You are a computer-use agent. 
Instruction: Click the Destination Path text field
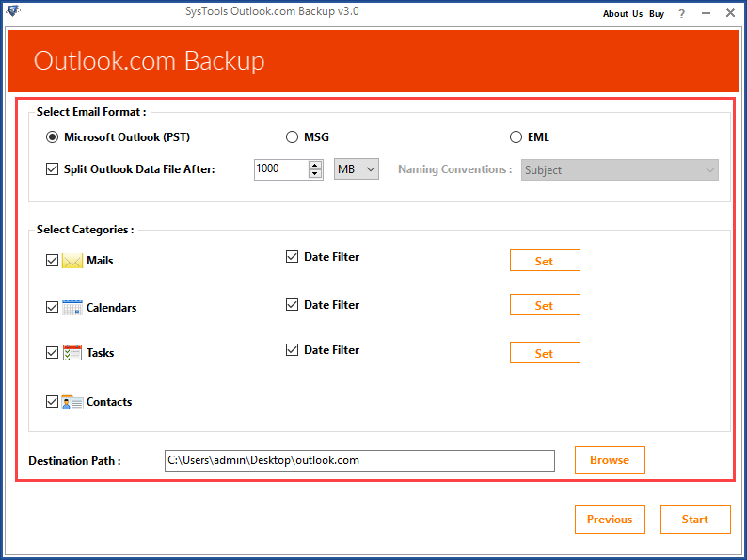coord(359,460)
